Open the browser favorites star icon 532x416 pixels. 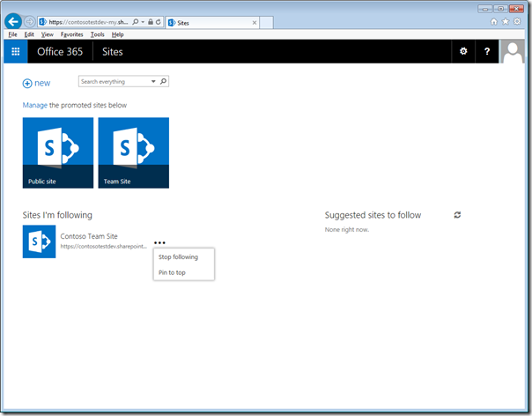click(506, 22)
